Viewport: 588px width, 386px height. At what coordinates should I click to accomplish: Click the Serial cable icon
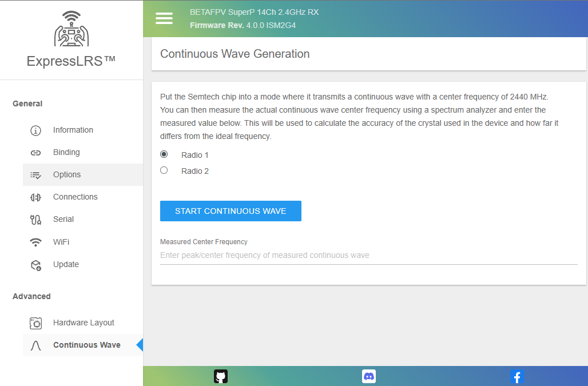(35, 220)
